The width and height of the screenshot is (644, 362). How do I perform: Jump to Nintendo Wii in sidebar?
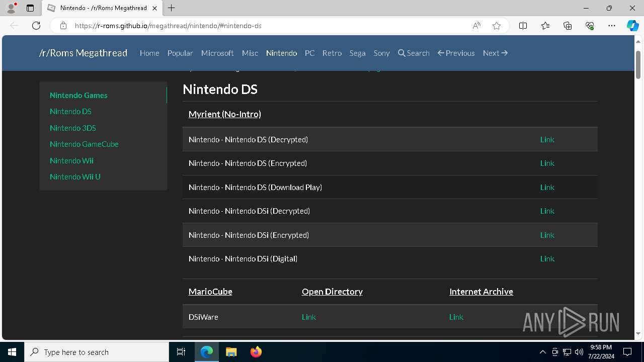71,160
